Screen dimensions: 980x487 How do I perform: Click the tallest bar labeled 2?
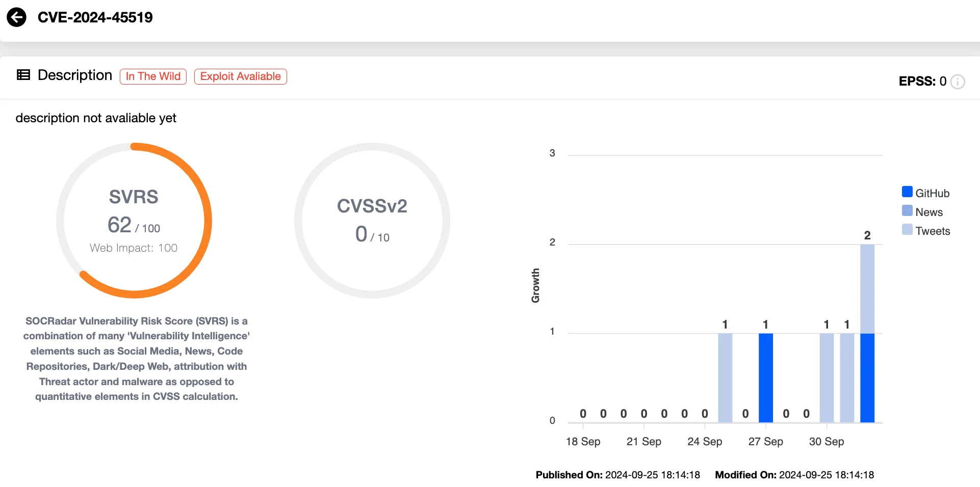tap(867, 333)
